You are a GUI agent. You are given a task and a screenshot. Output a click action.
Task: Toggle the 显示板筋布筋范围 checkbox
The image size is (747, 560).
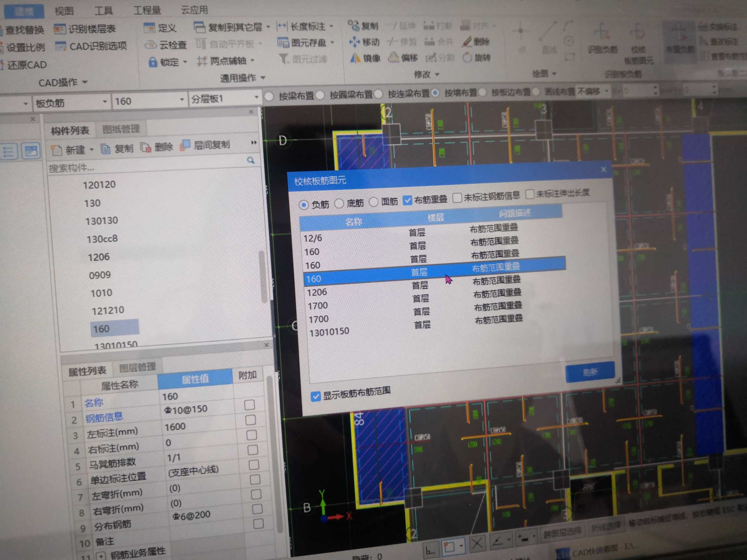click(315, 396)
